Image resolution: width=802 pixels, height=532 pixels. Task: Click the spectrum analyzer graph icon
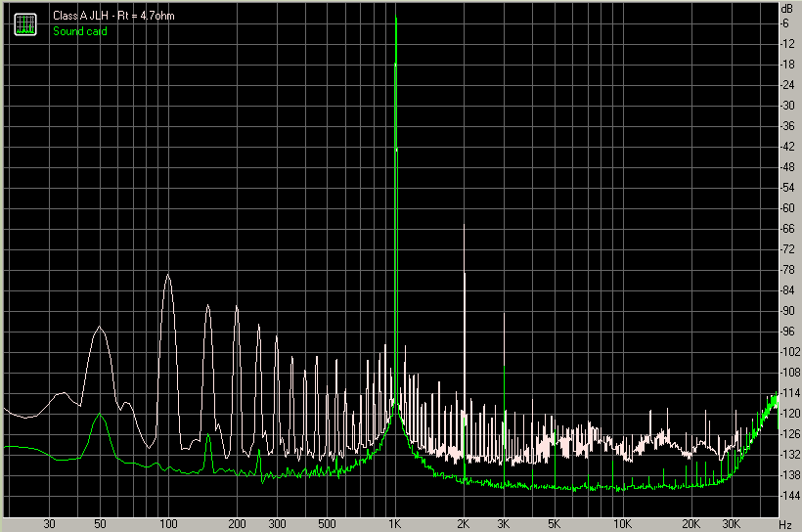[x=25, y=24]
